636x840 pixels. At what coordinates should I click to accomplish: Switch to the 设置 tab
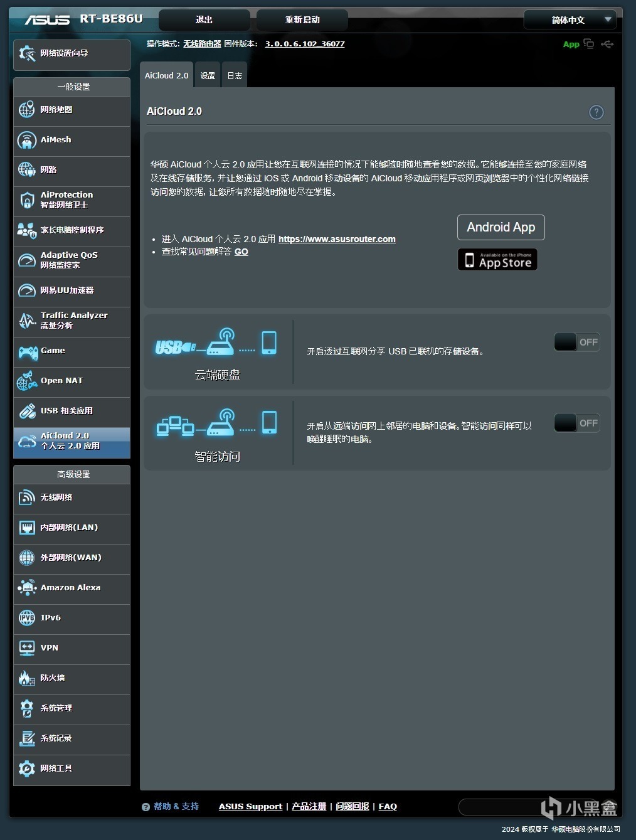[208, 75]
